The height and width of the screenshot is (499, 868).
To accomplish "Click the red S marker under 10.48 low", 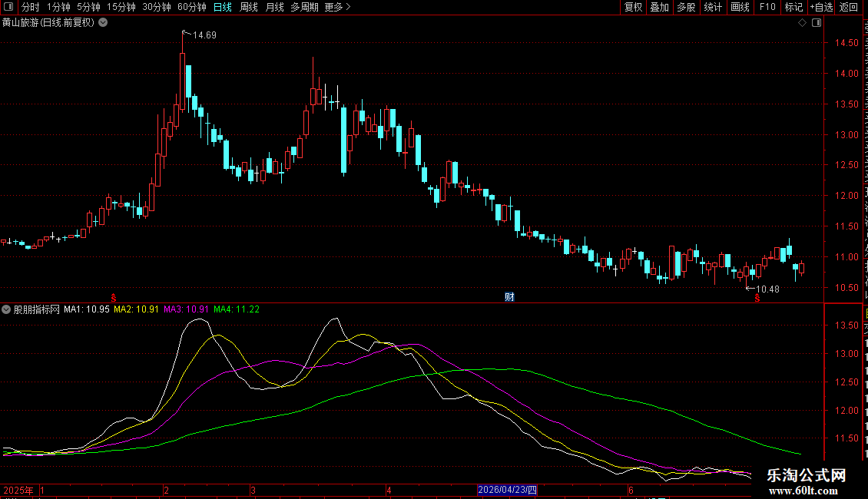I will [757, 298].
